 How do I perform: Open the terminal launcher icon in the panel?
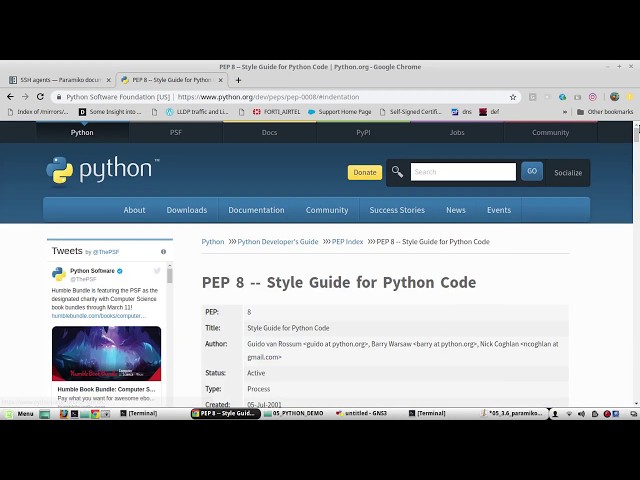click(74, 414)
